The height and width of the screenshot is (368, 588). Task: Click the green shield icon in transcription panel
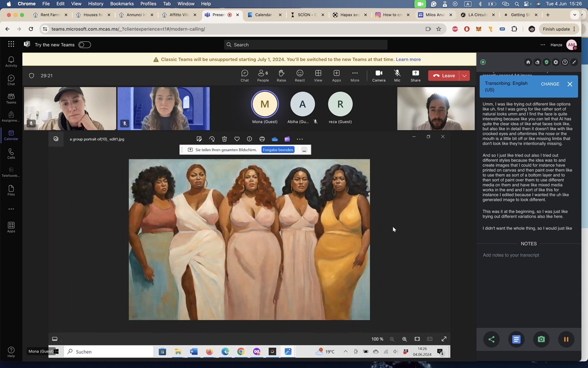tap(547, 62)
